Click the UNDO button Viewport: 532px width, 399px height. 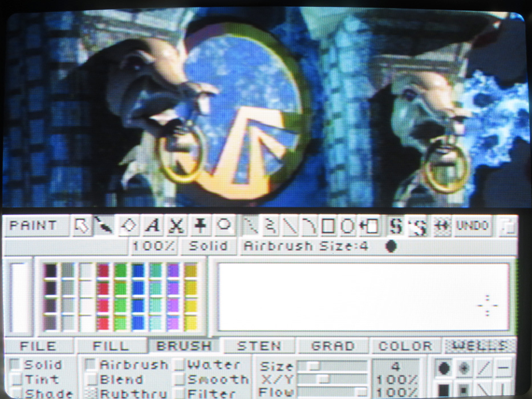(x=472, y=226)
